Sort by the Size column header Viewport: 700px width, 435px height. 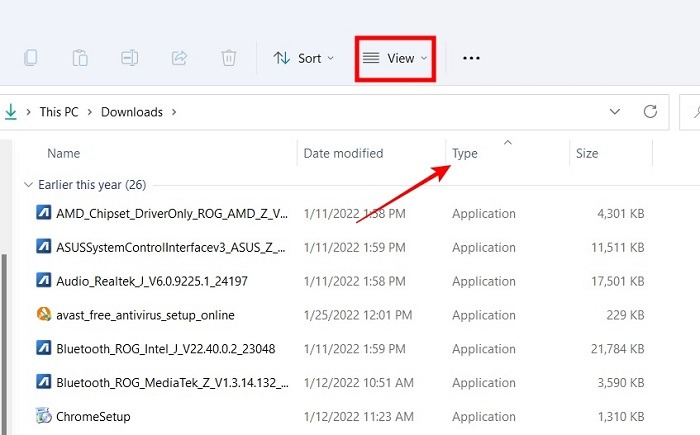tap(587, 153)
